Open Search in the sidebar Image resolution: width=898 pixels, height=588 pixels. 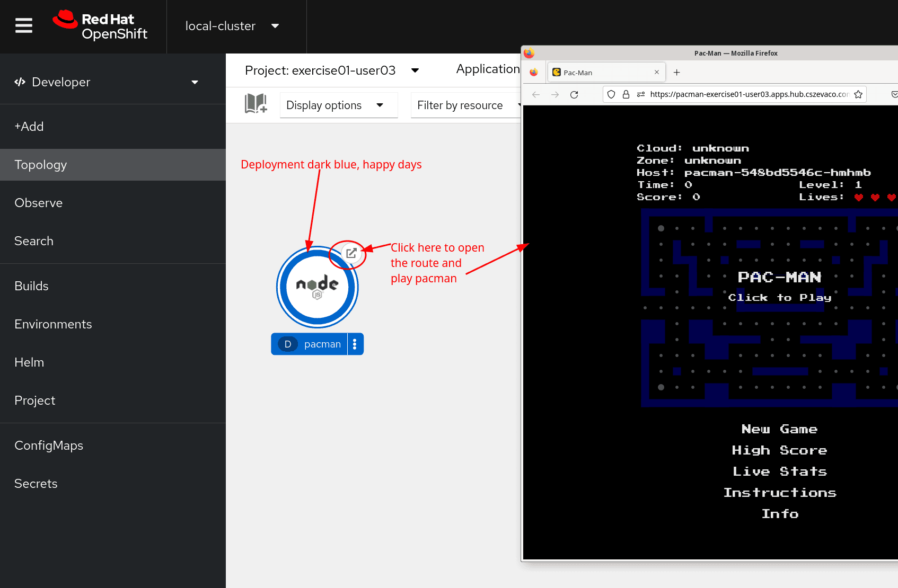[113, 241]
